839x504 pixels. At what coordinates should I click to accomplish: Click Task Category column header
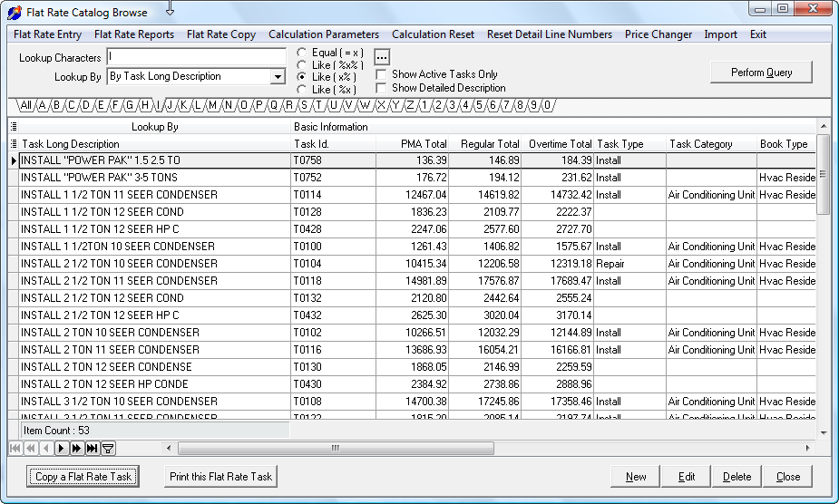click(711, 144)
